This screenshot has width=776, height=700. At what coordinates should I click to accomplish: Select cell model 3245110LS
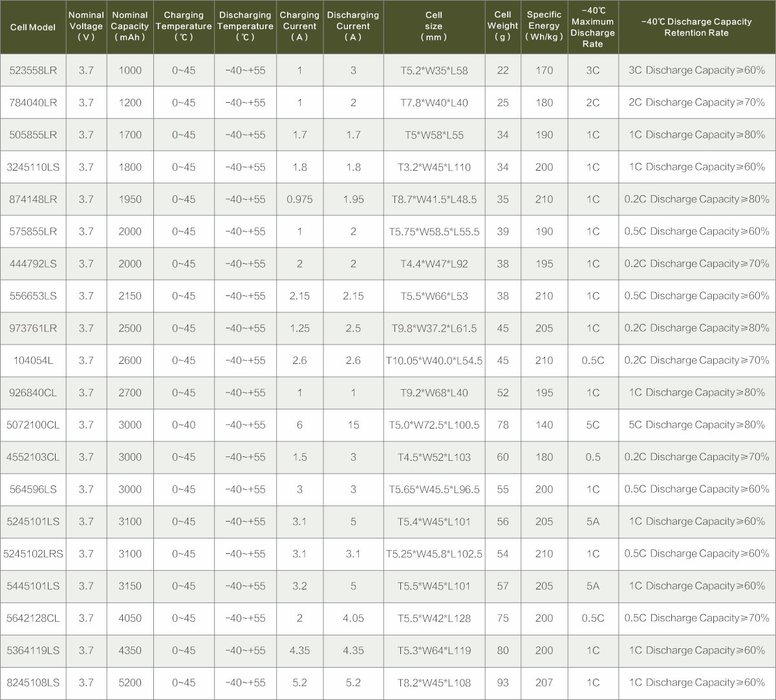pyautogui.click(x=33, y=167)
